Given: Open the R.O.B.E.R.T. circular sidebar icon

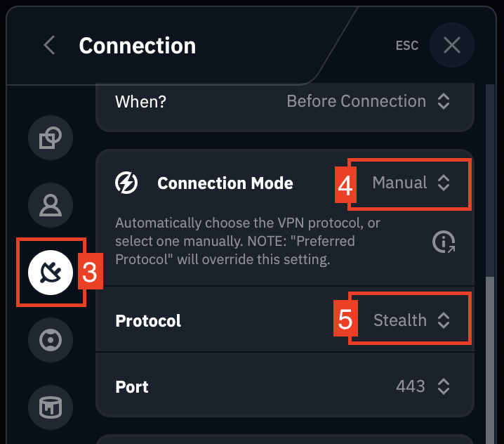Looking at the screenshot, I should pyautogui.click(x=51, y=340).
